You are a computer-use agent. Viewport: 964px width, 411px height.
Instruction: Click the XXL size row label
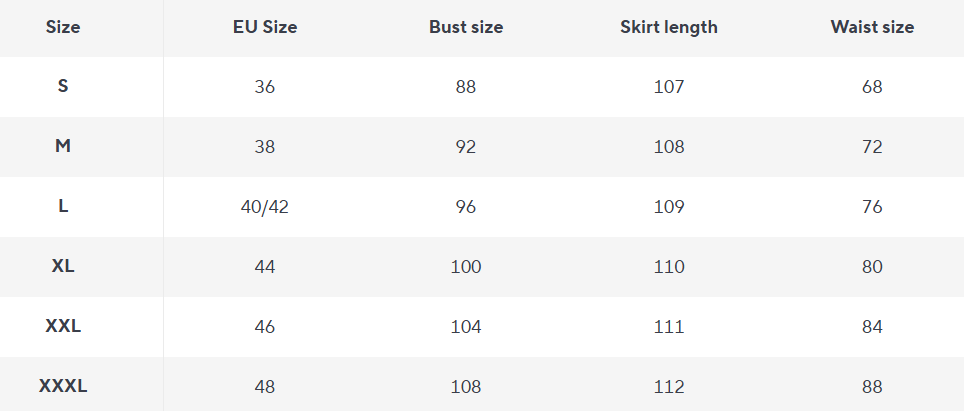point(63,327)
